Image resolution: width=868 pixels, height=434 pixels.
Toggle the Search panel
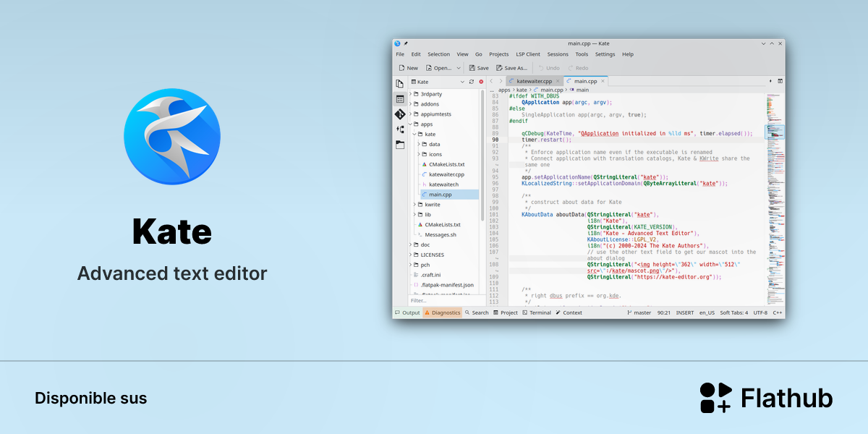point(477,312)
